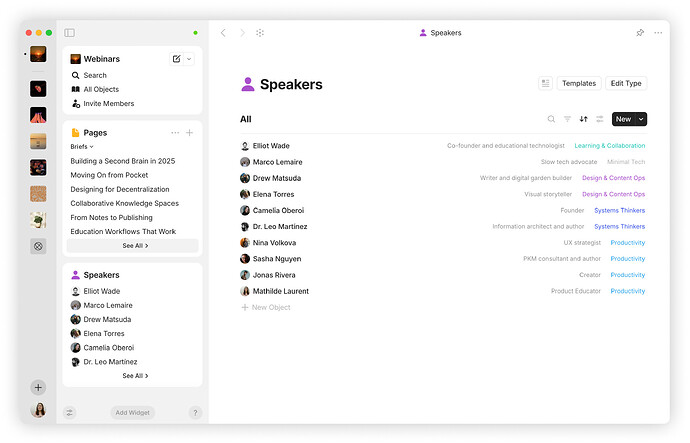This screenshot has width=690, height=443.
Task: Open Systems Thinkers tag on Camelia Oberoi row
Action: 620,210
